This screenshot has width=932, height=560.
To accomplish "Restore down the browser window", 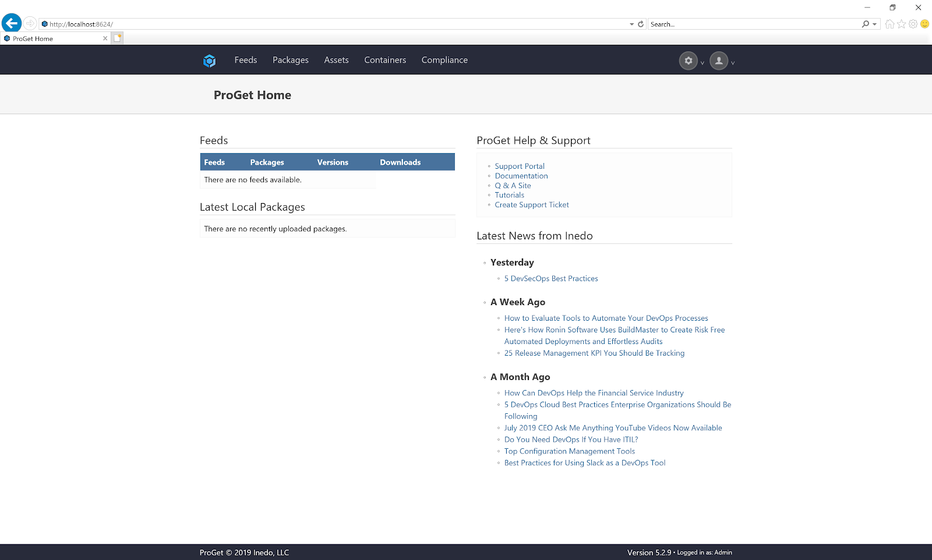I will point(892,8).
